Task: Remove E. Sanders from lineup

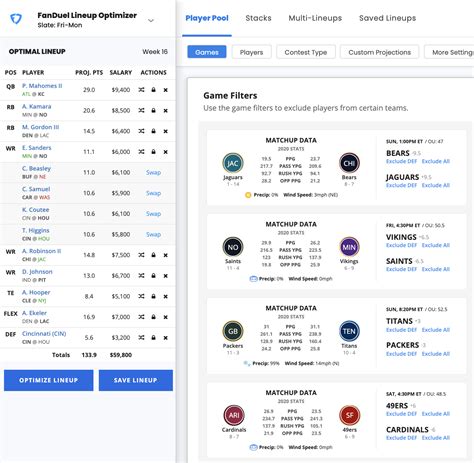Action: click(165, 152)
